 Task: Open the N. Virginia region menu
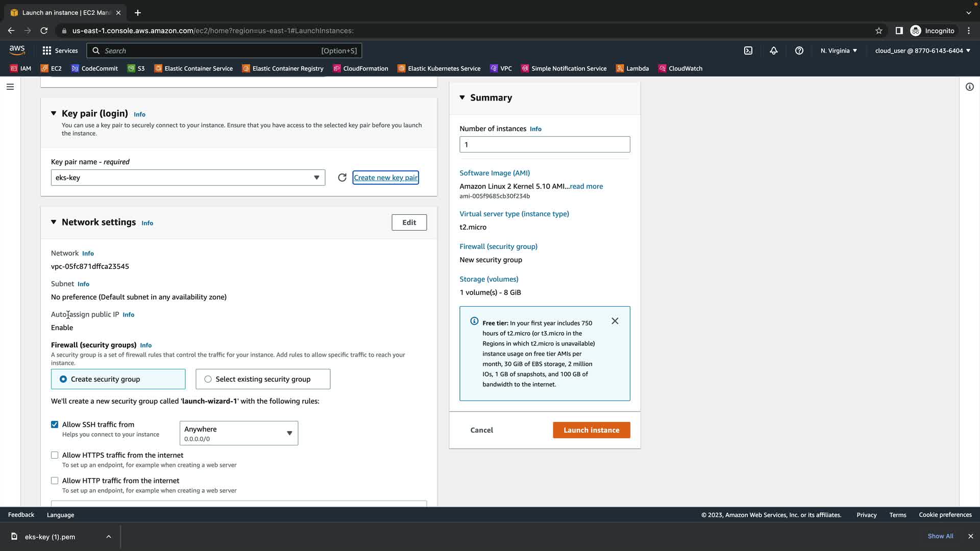[839, 51]
